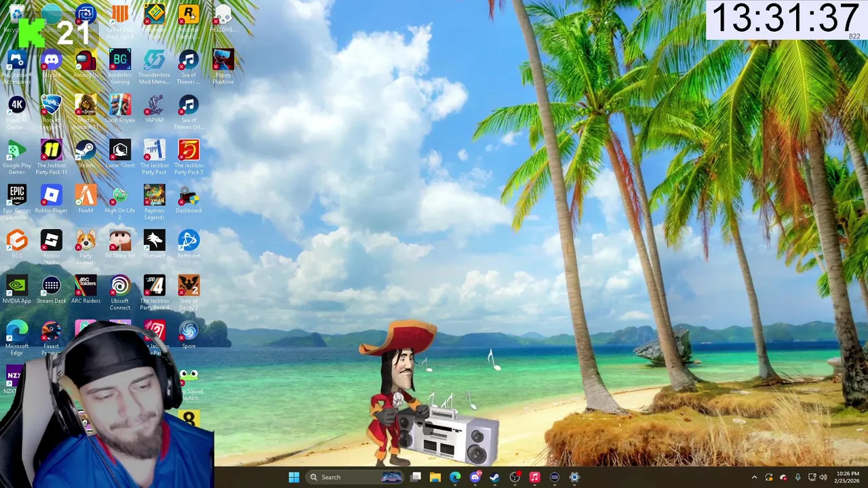The image size is (868, 488).
Task: Select The Jackbox Party Pack 5 icon
Action: point(189,158)
